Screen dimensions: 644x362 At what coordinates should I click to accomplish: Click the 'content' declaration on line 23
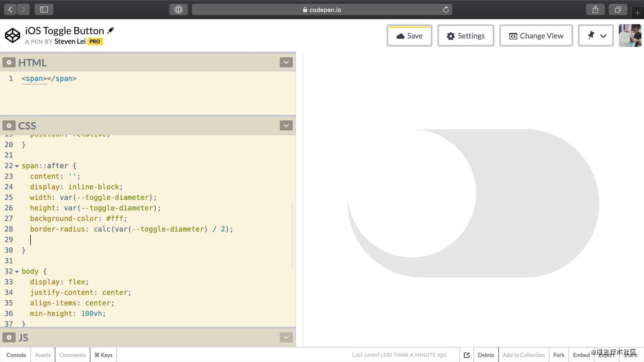[55, 176]
